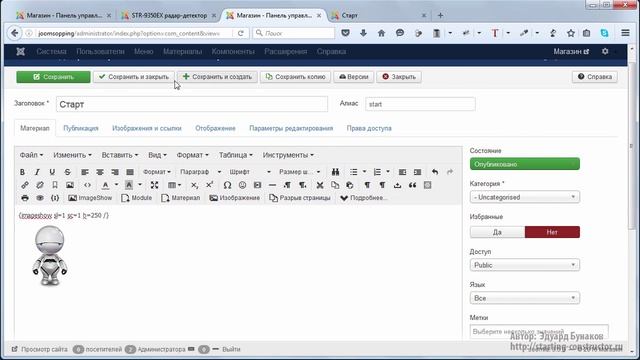Viewport: 640px width, 360px height.
Task: Click Сохранить копию button
Action: [296, 77]
